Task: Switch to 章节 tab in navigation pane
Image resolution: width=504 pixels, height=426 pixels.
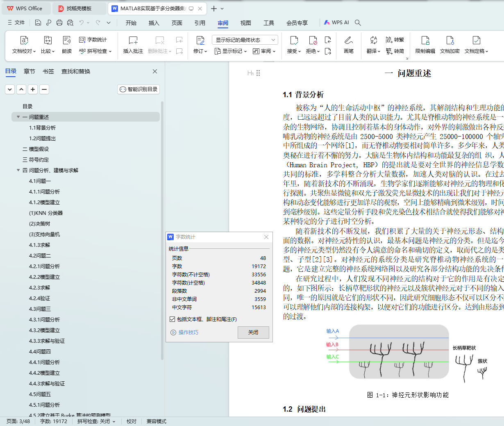Action: coord(30,71)
